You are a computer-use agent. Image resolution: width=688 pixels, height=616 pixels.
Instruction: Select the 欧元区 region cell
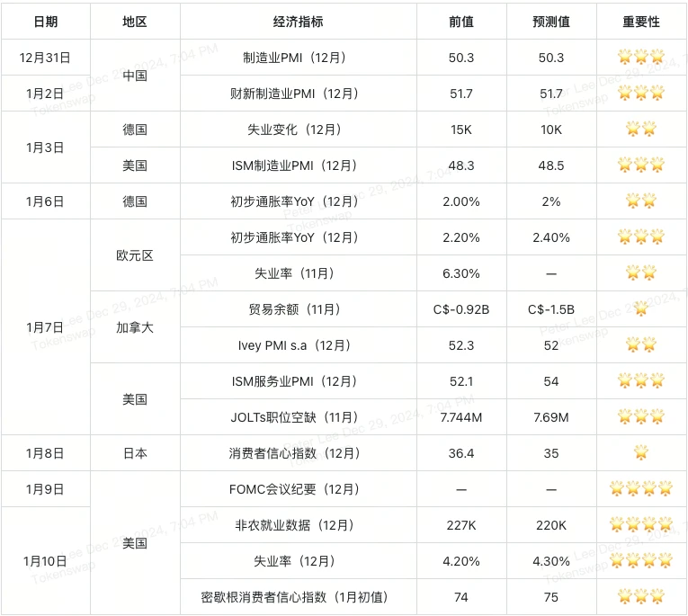point(135,255)
